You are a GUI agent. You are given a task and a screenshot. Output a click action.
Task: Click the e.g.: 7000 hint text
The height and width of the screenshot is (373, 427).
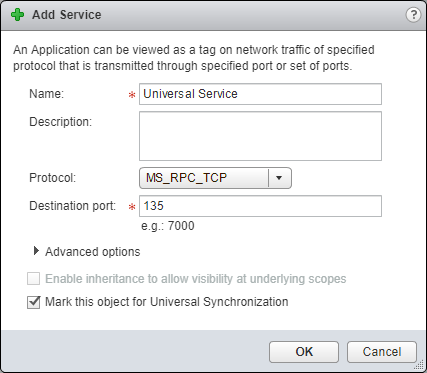[168, 226]
